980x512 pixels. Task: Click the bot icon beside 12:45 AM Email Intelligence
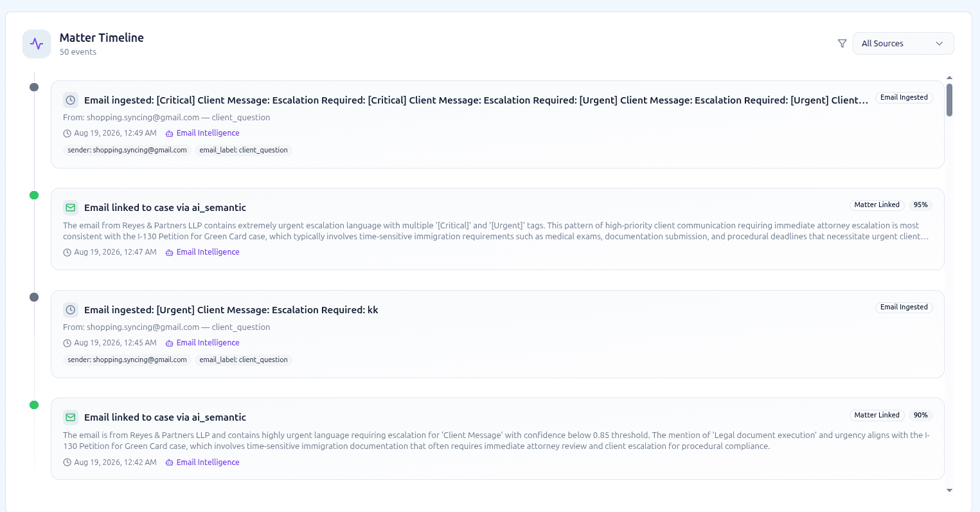pos(170,343)
